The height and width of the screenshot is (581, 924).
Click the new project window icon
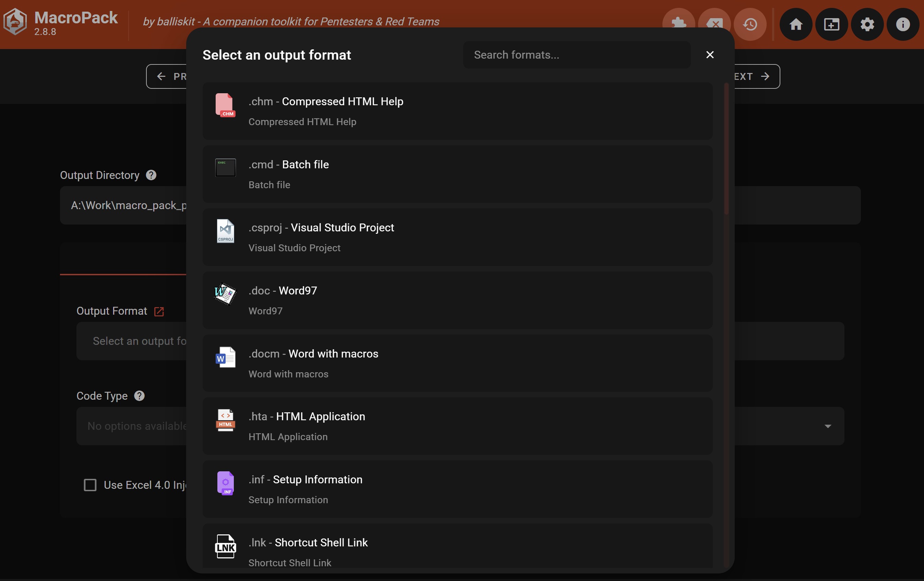(x=831, y=24)
